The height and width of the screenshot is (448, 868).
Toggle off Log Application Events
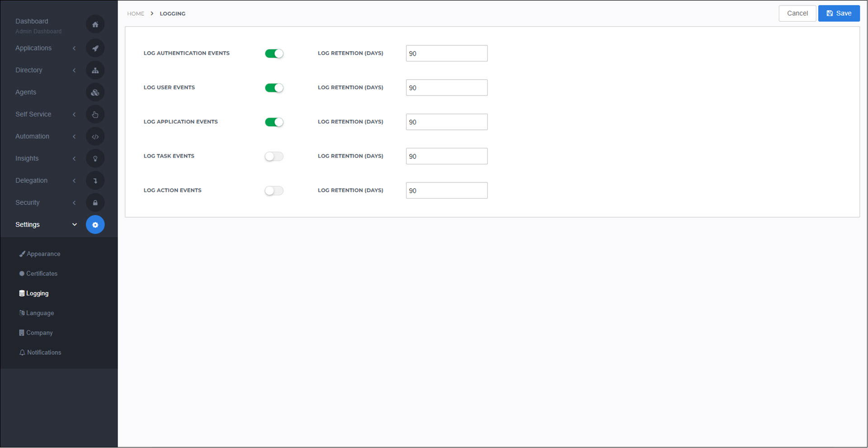point(274,122)
